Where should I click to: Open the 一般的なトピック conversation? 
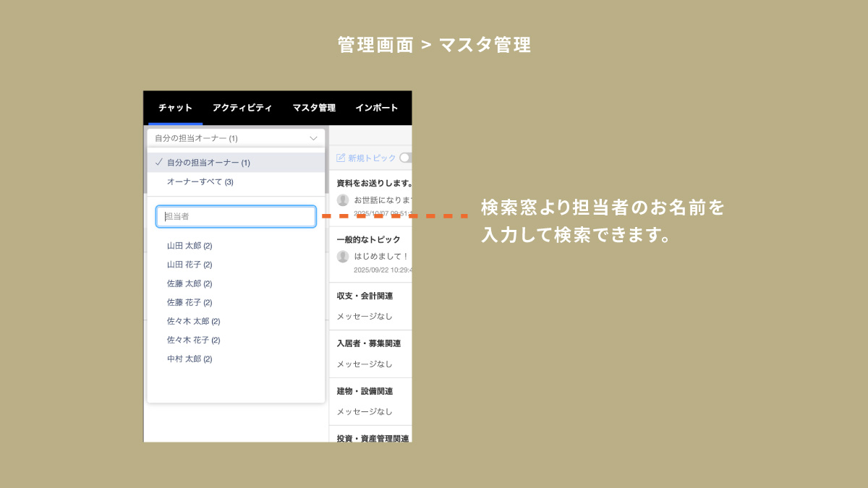(369, 239)
